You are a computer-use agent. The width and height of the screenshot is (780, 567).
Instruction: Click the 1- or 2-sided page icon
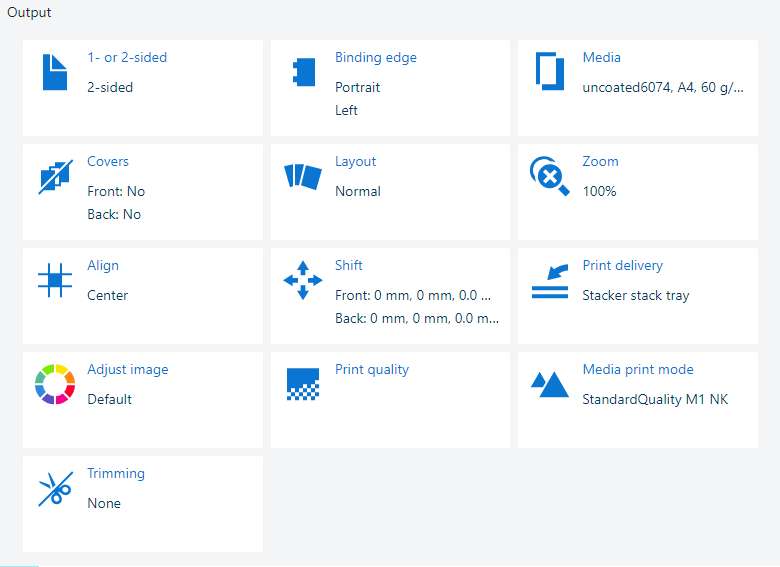click(55, 72)
